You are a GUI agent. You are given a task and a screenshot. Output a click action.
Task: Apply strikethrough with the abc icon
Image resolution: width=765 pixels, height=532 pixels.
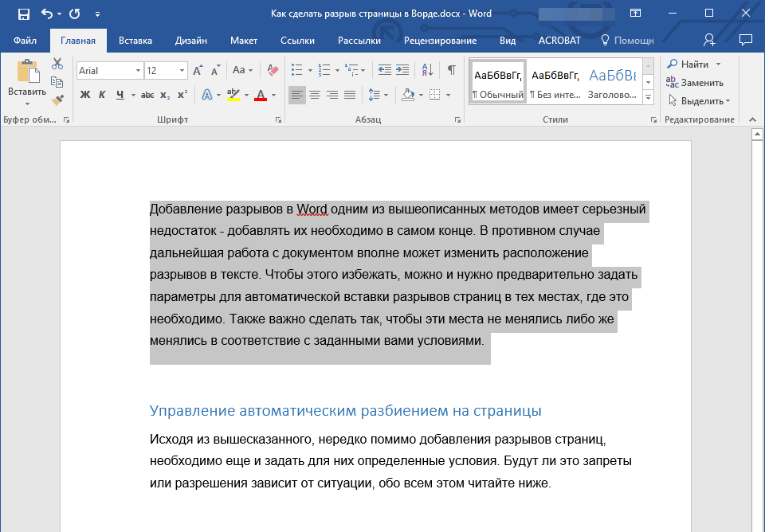coord(147,95)
